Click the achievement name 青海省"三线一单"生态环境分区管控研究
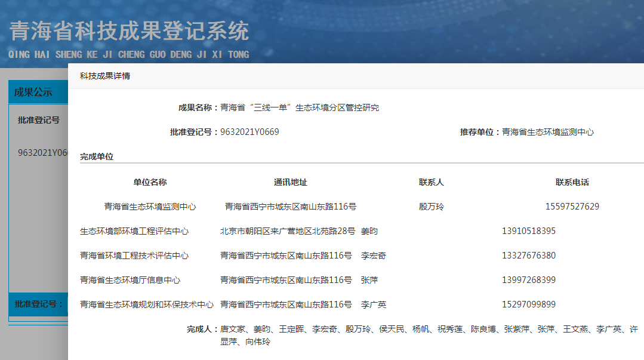This screenshot has height=360, width=644. (300, 107)
